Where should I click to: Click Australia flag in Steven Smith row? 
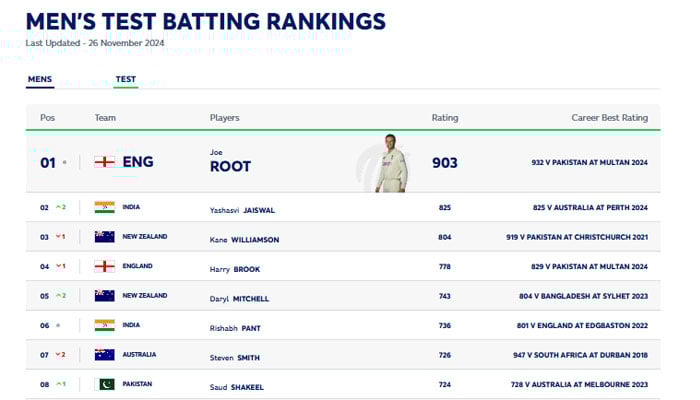[x=104, y=355]
